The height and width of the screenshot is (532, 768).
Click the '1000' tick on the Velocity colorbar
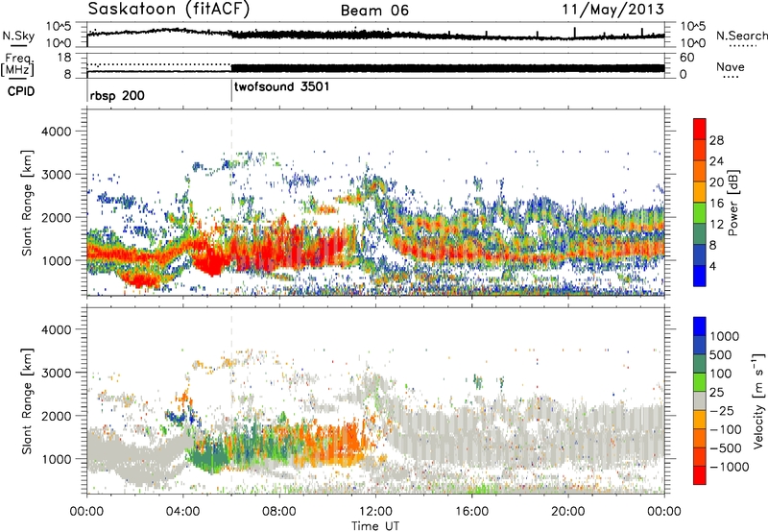point(725,336)
